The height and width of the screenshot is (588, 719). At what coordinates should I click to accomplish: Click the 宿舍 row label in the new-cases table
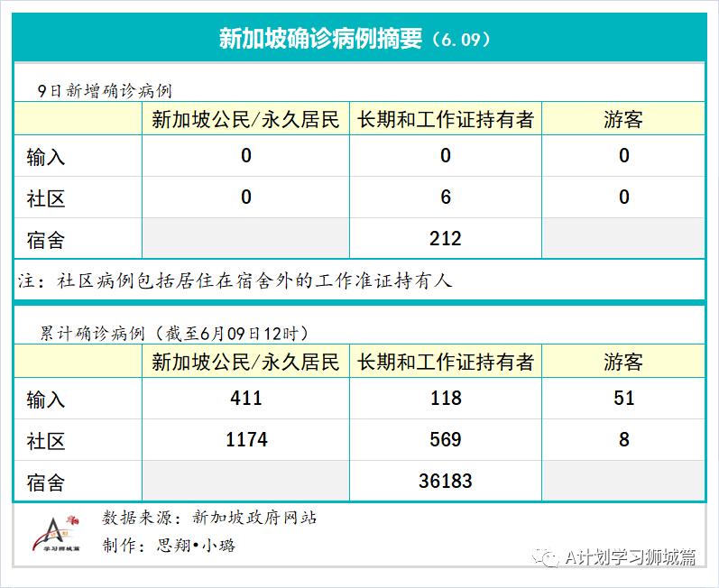point(46,240)
